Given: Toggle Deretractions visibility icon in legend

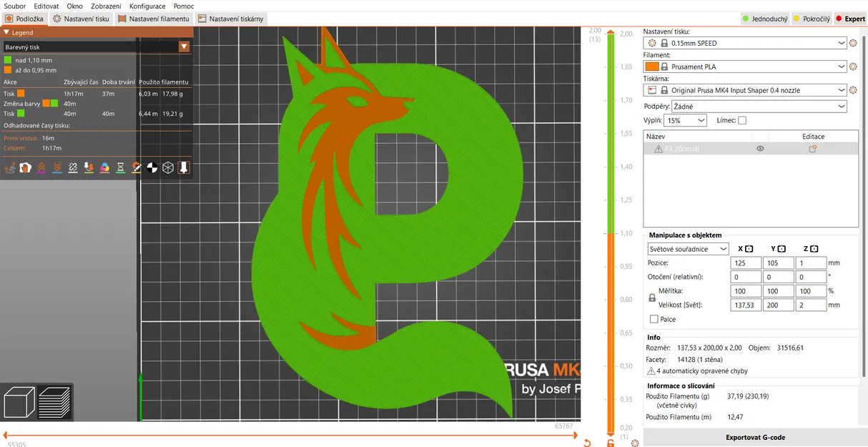Looking at the screenshot, I should click(56, 167).
